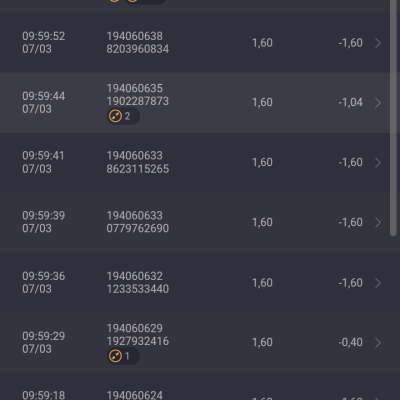Screen dimensions: 400x400
Task: Expand the 09:59:44 bet row arrow
Action: pyautogui.click(x=378, y=103)
